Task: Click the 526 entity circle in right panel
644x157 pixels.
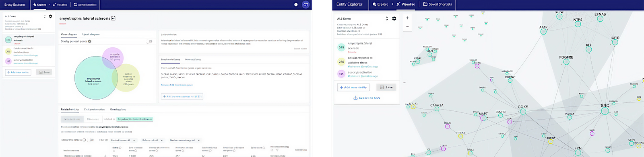Action: click(341, 47)
